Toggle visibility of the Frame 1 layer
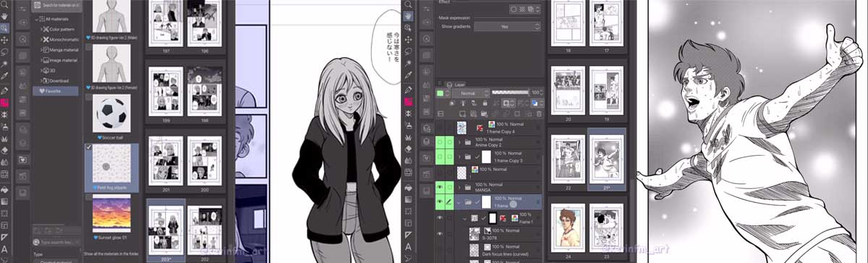Image resolution: width=868 pixels, height=263 pixels. 439,217
